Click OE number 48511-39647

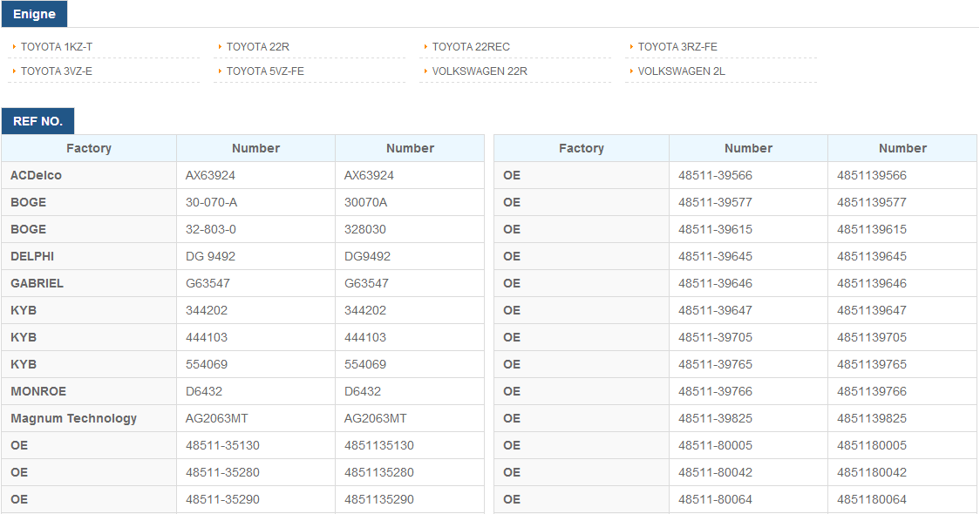pyautogui.click(x=748, y=310)
